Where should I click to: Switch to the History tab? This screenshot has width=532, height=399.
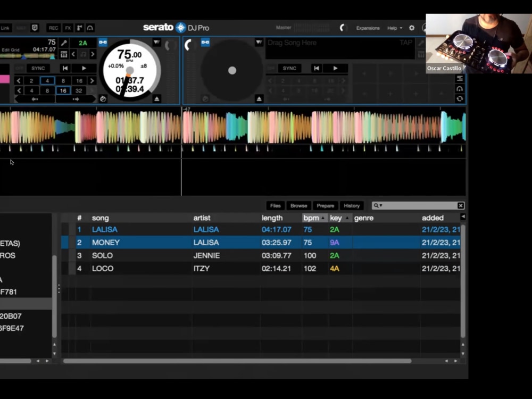[352, 205]
